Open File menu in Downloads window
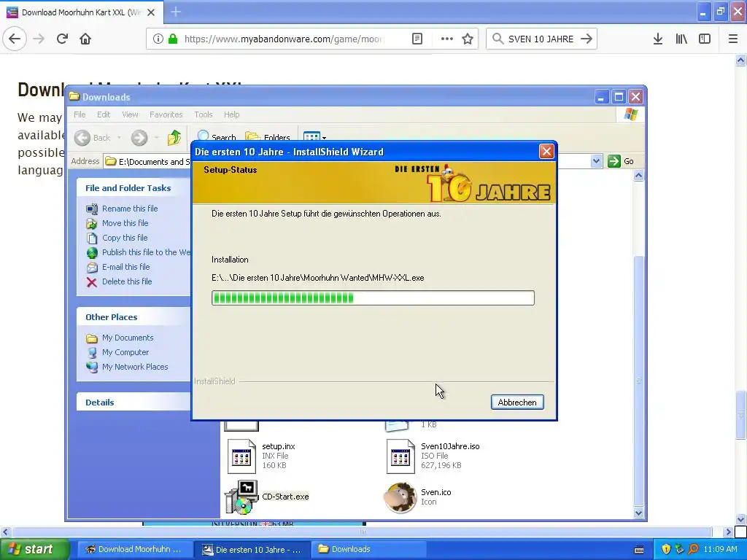The image size is (747, 560). coord(80,114)
